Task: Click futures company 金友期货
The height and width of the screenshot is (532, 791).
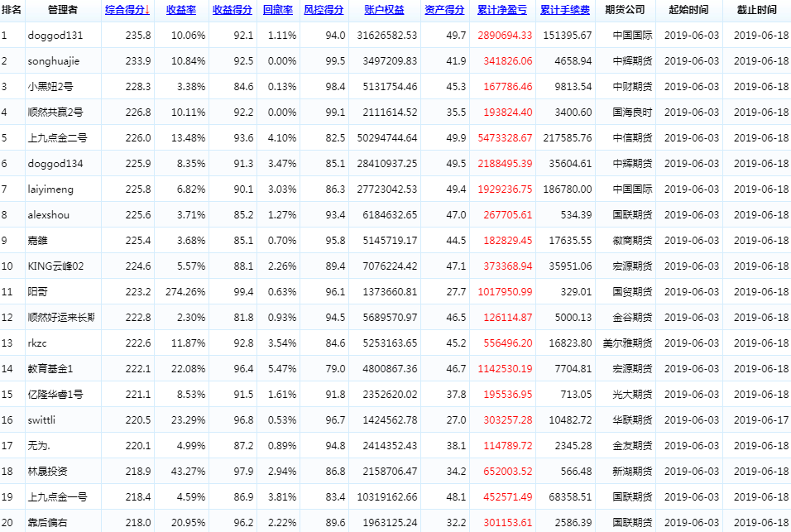Action: pyautogui.click(x=633, y=446)
